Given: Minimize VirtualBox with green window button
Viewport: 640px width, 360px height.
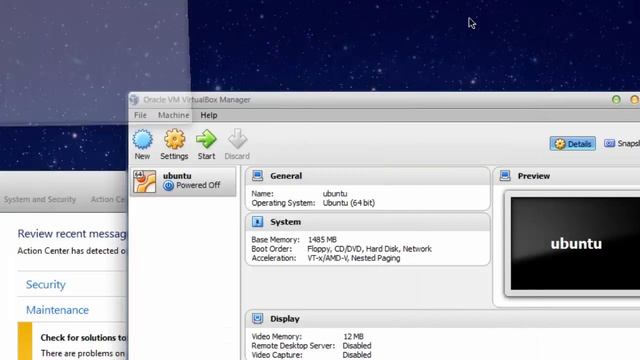Looking at the screenshot, I should (x=616, y=100).
